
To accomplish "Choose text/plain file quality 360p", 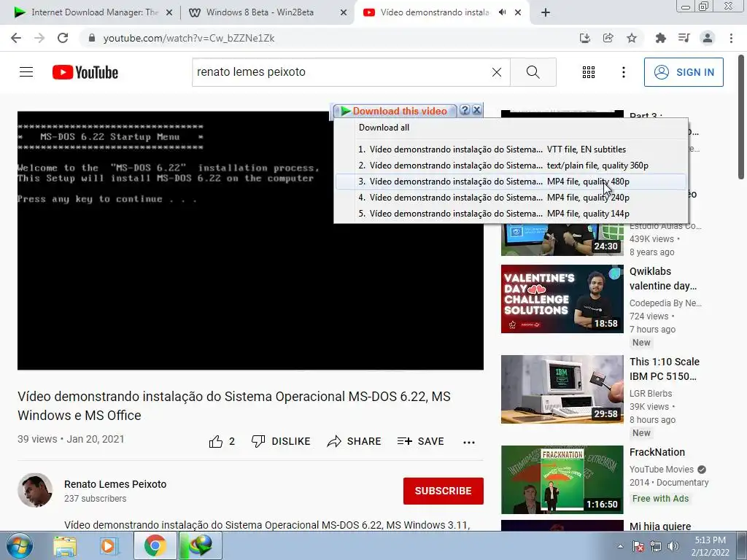I will coord(511,166).
